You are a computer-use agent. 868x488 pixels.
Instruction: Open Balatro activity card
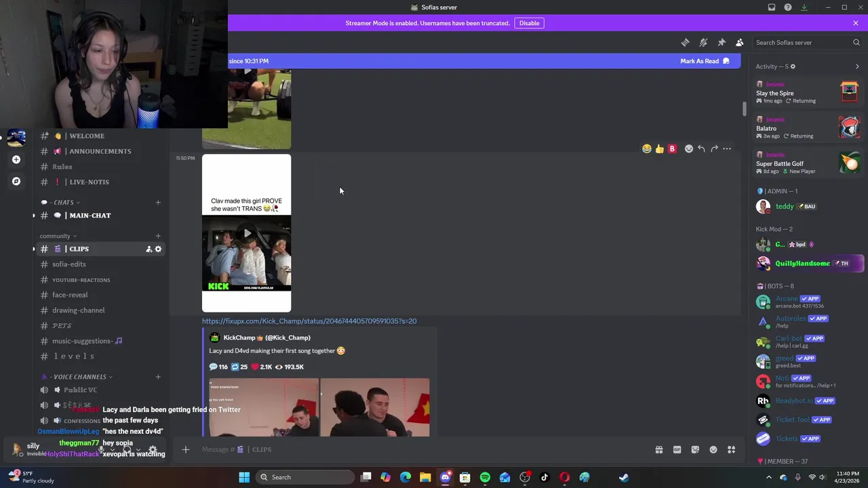808,128
